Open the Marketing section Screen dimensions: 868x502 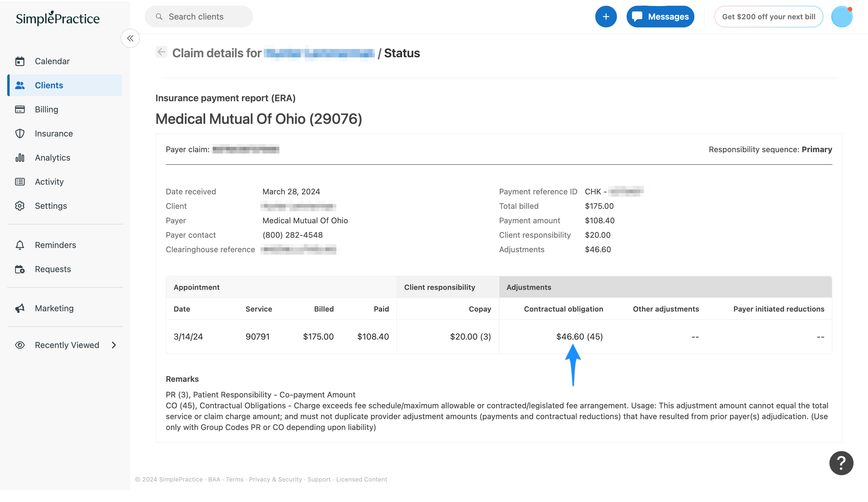64,309
